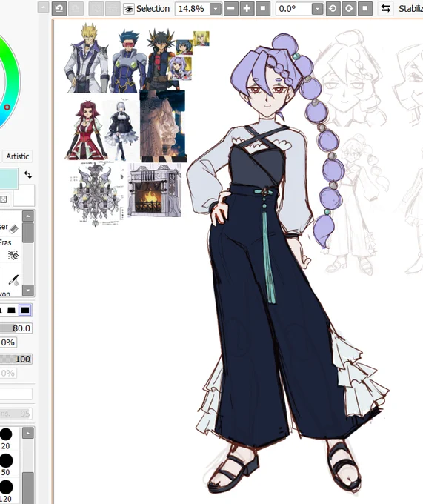The width and height of the screenshot is (423, 504).
Task: Click the brush size list scroll-up arrow
Action: coord(28,434)
